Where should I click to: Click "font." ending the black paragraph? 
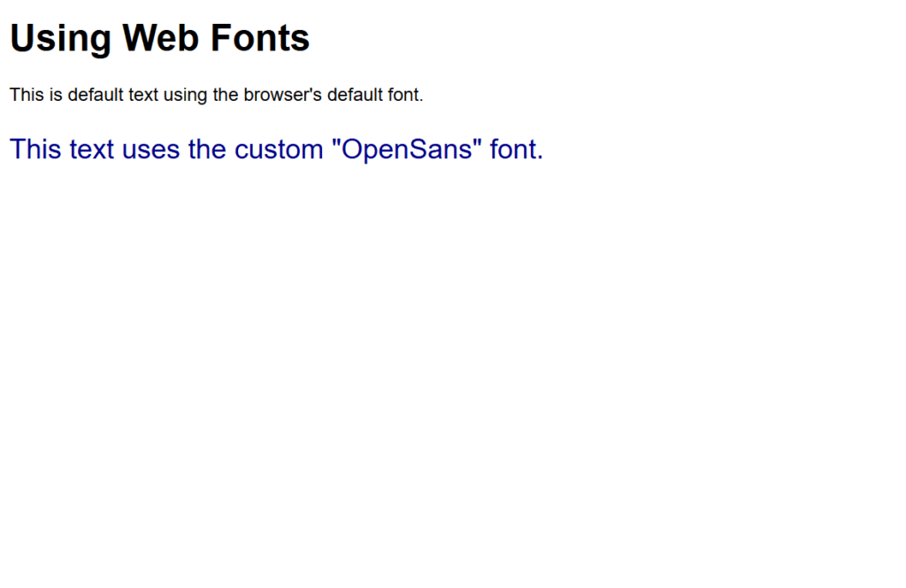pos(405,94)
